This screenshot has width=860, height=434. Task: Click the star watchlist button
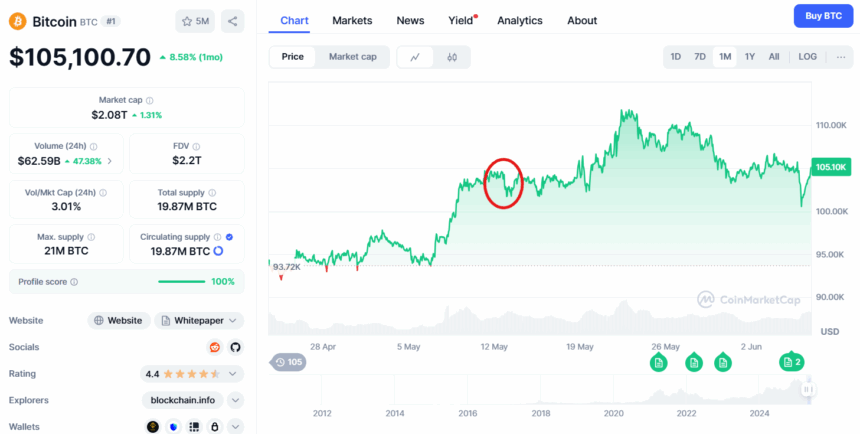(x=193, y=21)
